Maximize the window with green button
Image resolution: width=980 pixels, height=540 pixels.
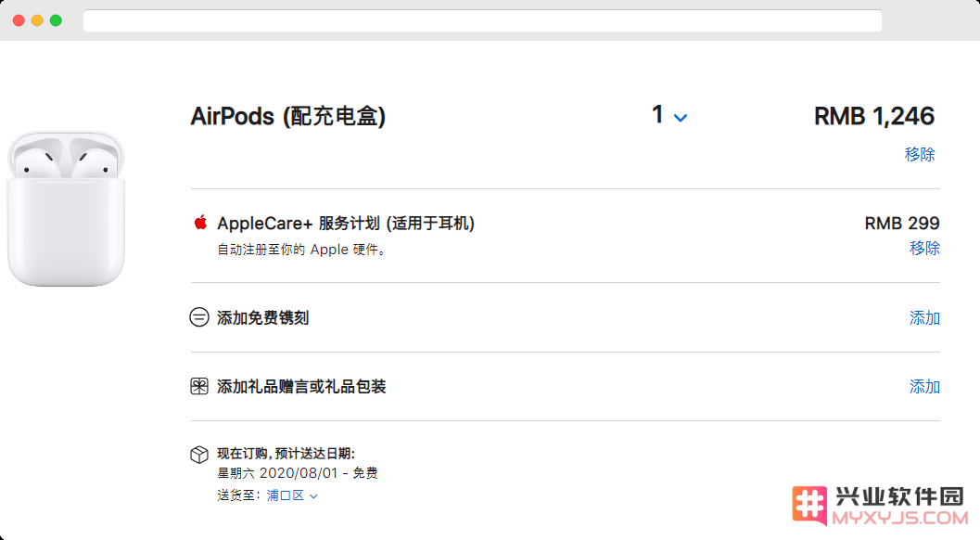[x=56, y=20]
